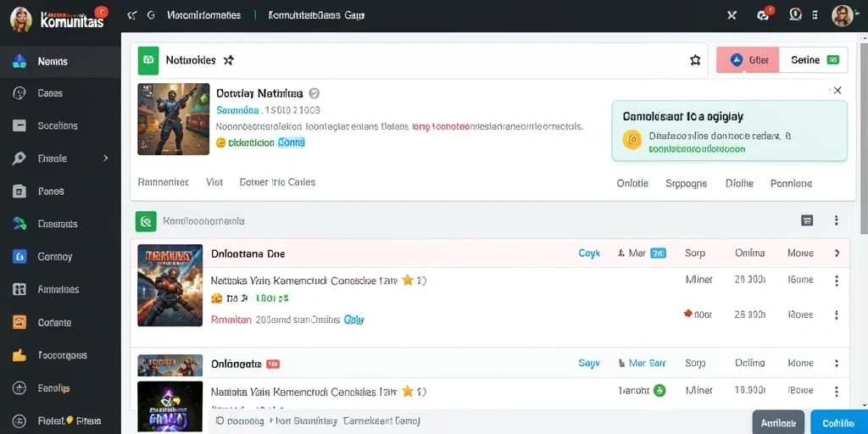Select the Setine toggle option
Viewport: 868px width, 434px height.
pos(813,60)
